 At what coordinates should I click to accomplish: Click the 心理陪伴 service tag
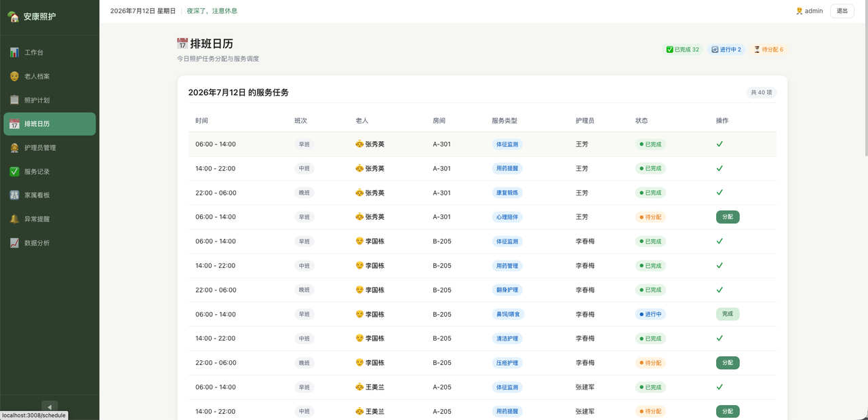click(x=507, y=217)
